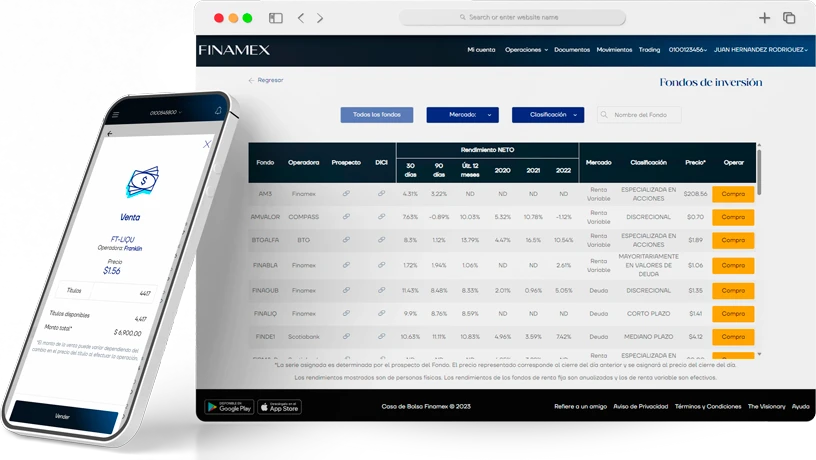Open Documentos in the navigation bar

[x=572, y=50]
